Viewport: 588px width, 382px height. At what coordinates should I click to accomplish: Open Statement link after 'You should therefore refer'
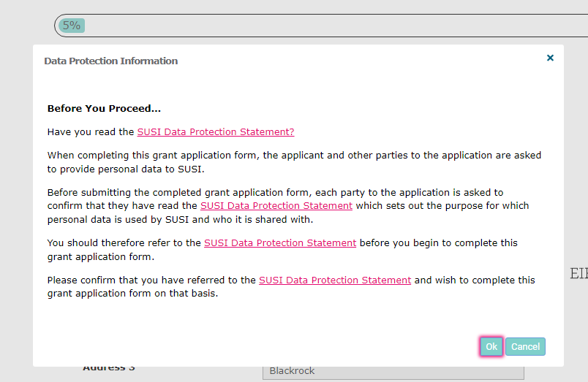[x=280, y=242]
